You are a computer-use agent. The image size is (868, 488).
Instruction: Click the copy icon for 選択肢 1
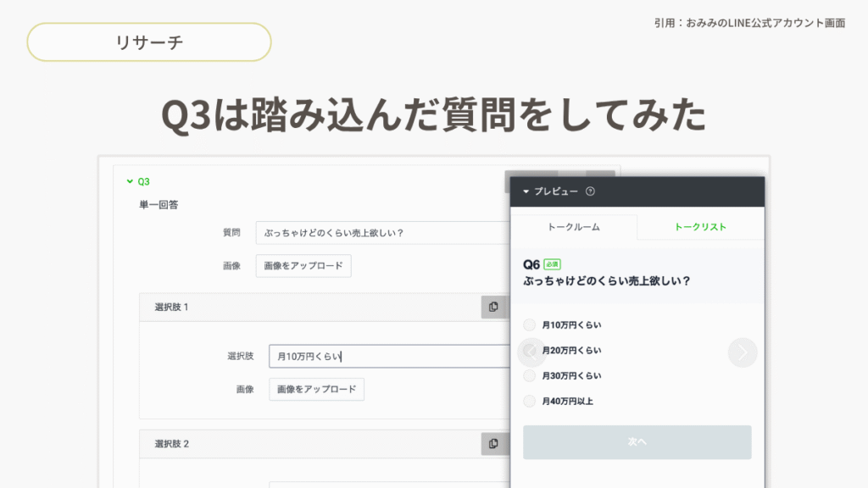[x=493, y=307]
